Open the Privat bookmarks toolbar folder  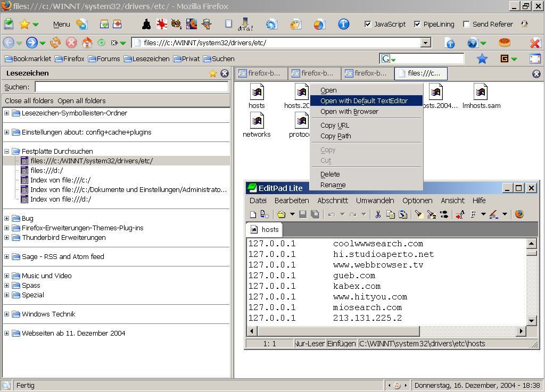pos(187,59)
